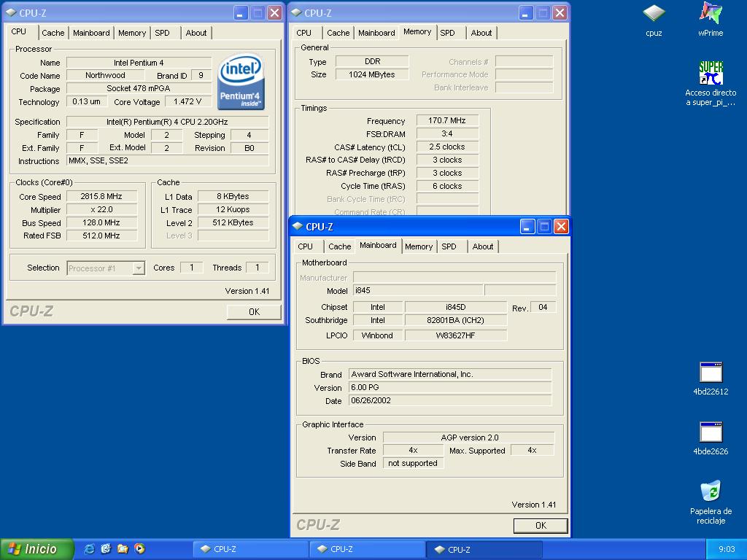Image resolution: width=747 pixels, height=560 pixels.
Task: Click the motherboard Model field i845
Action: (418, 290)
